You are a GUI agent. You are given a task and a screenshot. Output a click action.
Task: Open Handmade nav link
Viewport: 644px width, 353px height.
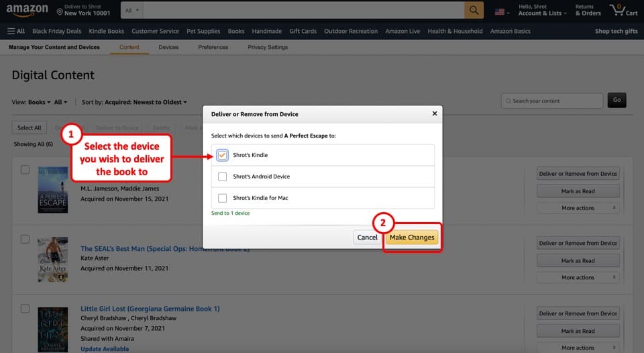tap(266, 32)
